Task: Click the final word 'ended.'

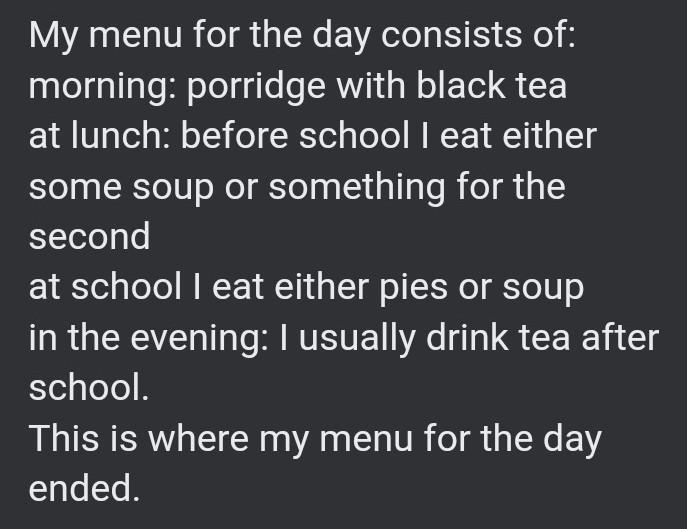Action: [84, 488]
